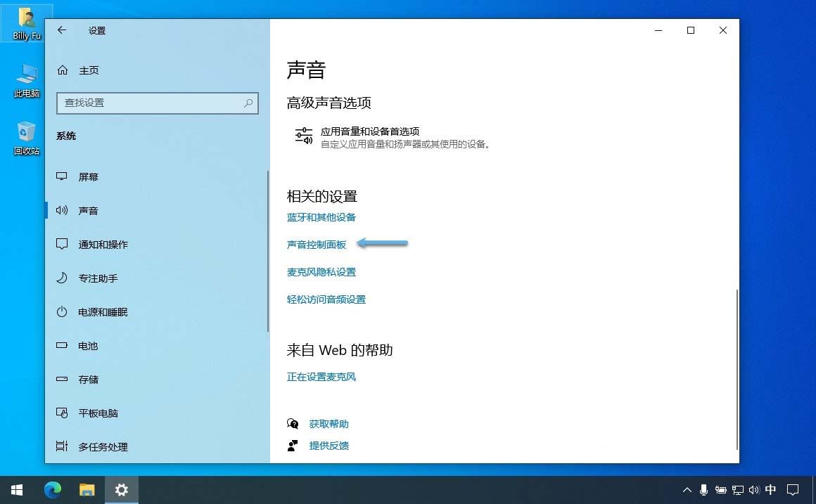Image resolution: width=816 pixels, height=504 pixels.
Task: Open 麦克风隐私设置 microphone privacy
Action: tap(321, 272)
